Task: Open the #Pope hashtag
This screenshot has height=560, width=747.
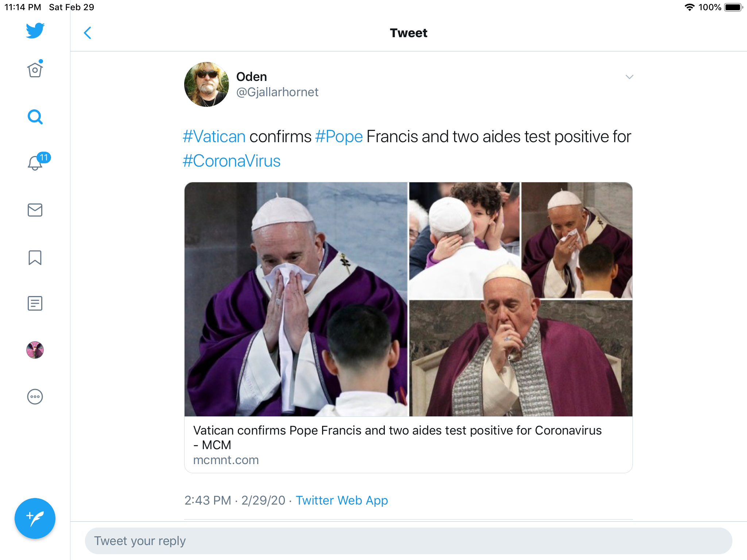Action: click(339, 137)
